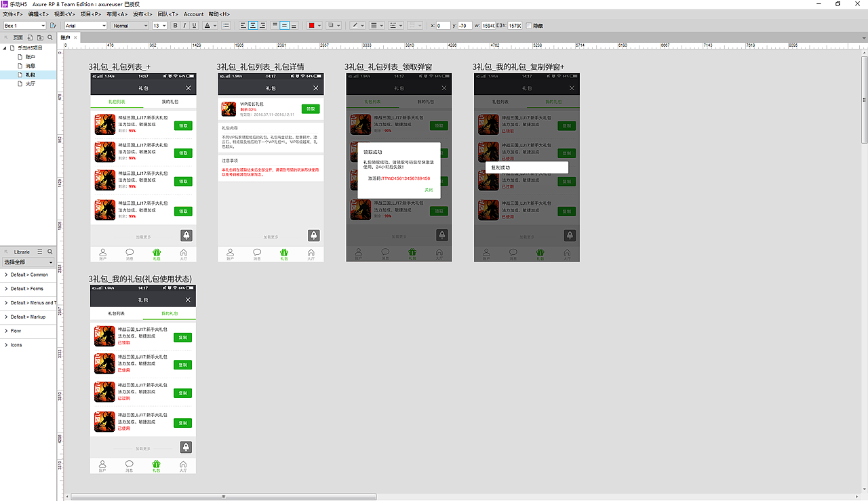Screen dimensions: 868x501
Task: Collapse the Libraries panel using its corner arrow
Action: (x=5, y=252)
